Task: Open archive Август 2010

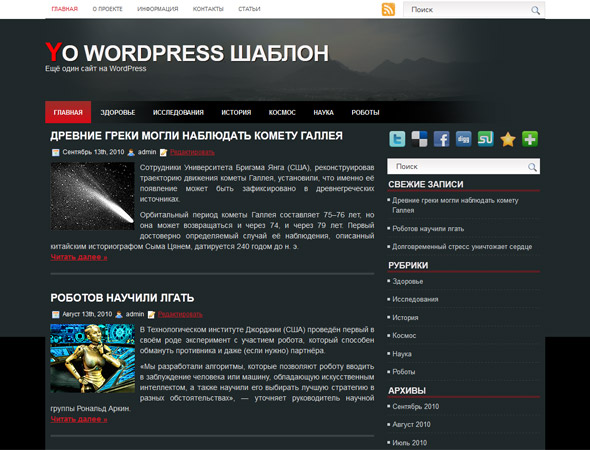Action: (x=411, y=425)
